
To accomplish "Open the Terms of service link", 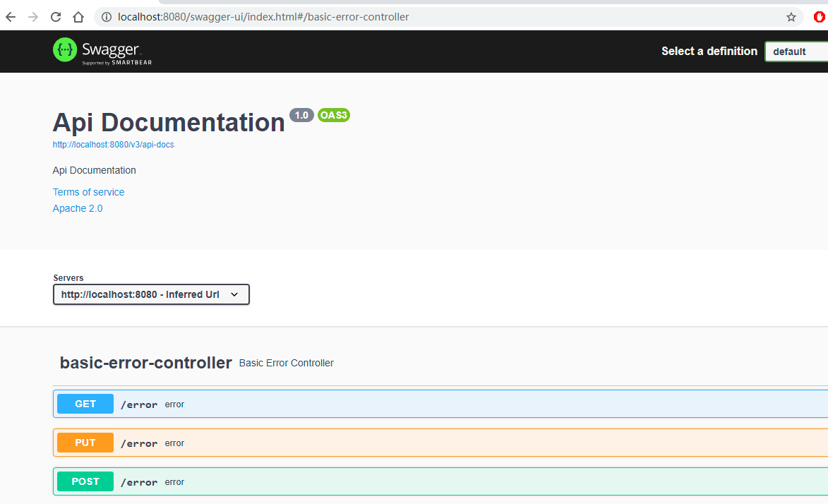I will coord(88,191).
